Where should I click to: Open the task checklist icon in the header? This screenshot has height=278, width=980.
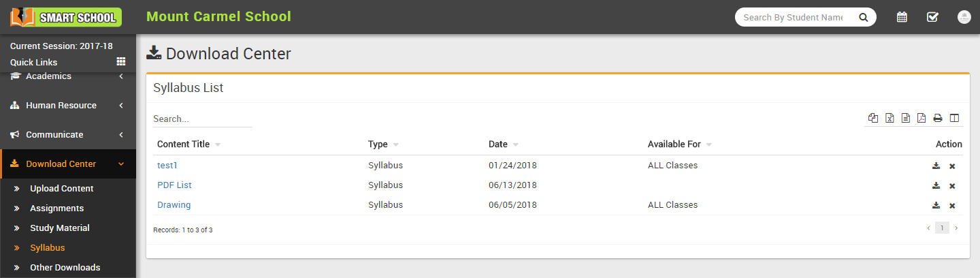coord(932,17)
